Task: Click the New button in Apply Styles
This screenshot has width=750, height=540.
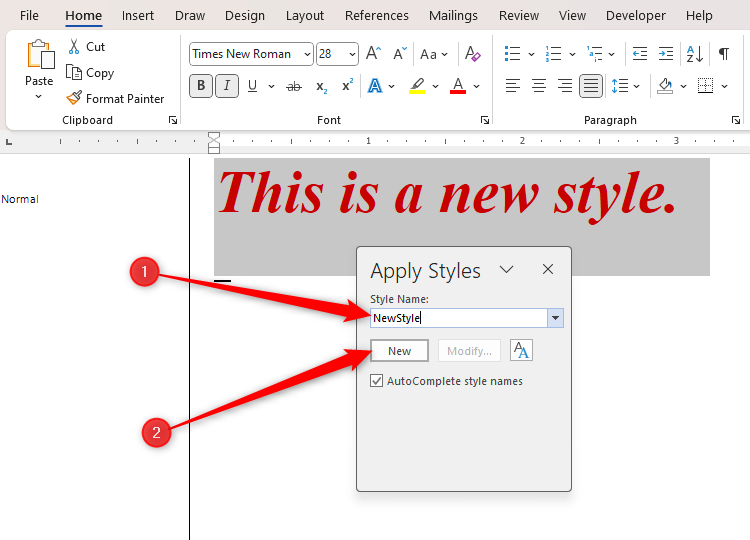Action: [399, 351]
